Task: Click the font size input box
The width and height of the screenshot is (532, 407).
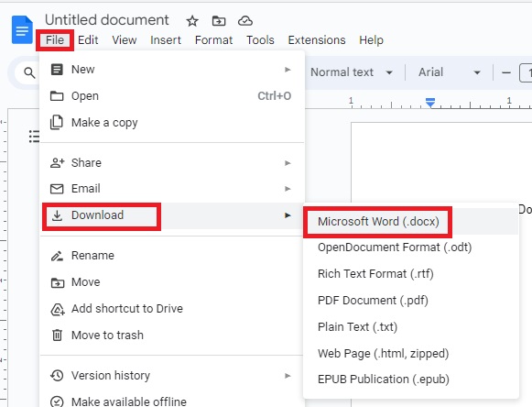Action: click(x=527, y=72)
